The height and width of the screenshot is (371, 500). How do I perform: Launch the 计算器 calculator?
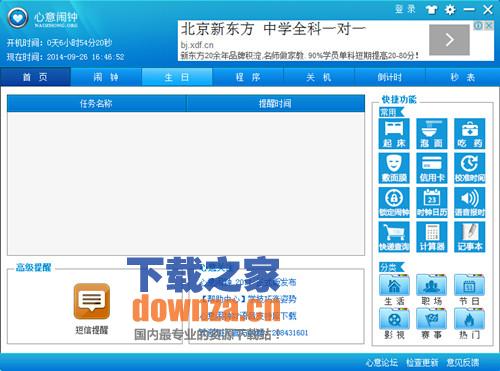click(x=432, y=237)
